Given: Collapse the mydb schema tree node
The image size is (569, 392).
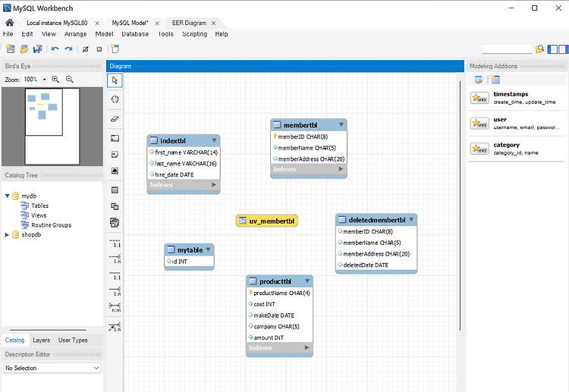Looking at the screenshot, I should pos(7,196).
